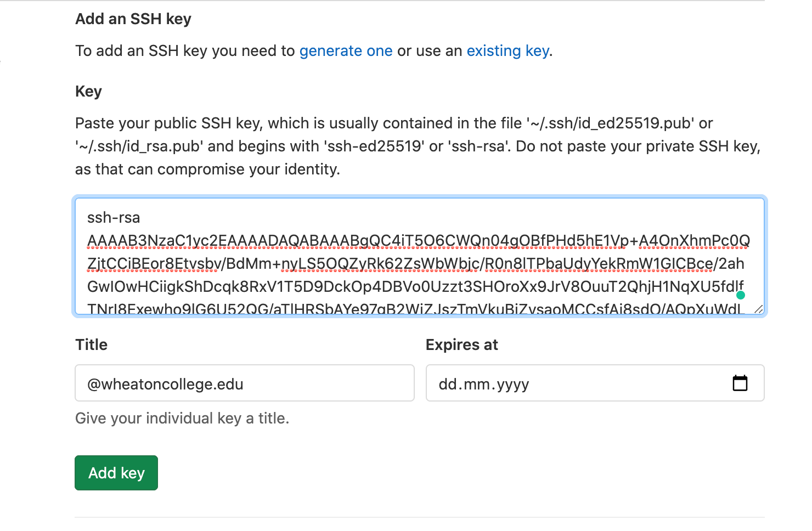Select the 'mm' month segment of expiry date

coord(477,384)
